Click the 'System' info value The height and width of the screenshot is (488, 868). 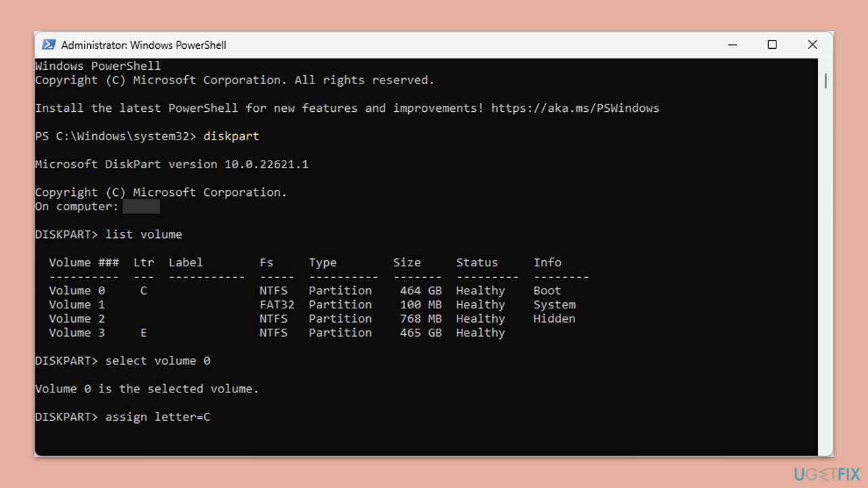555,305
